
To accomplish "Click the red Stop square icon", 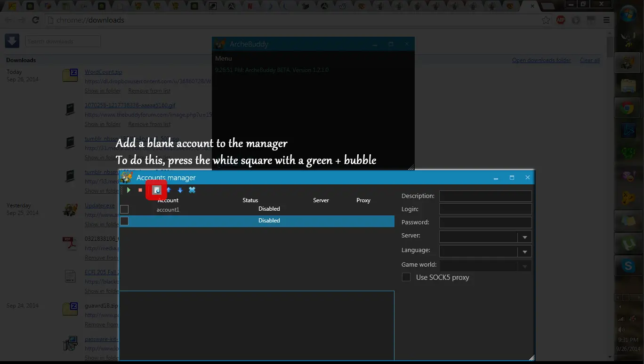I will [140, 190].
